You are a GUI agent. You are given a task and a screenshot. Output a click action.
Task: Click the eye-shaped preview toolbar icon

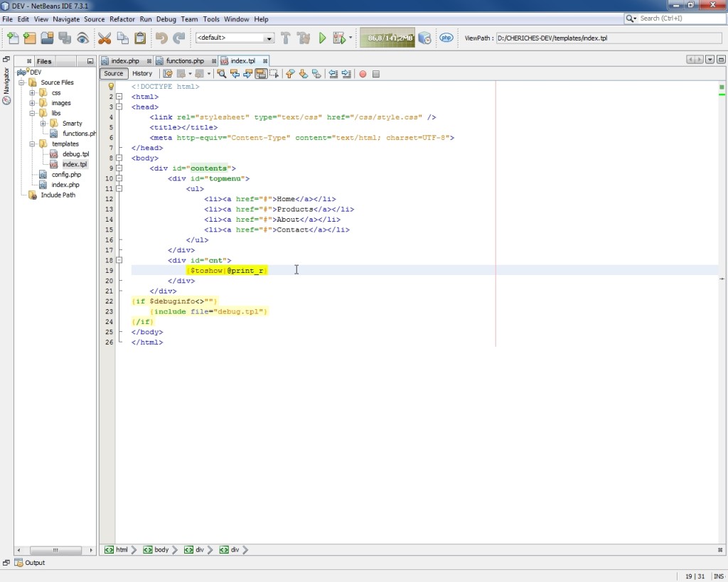[x=82, y=38]
